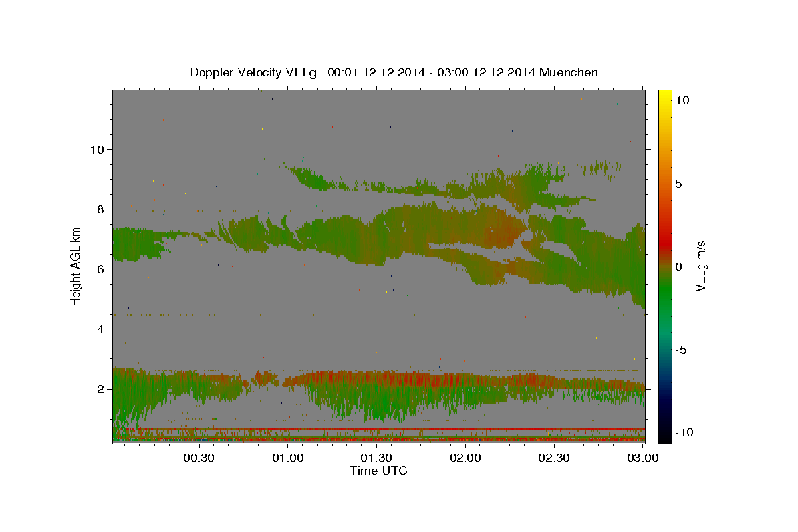This screenshot has width=798, height=532.
Task: Click the '00:30' time tick label
Action: pos(199,458)
